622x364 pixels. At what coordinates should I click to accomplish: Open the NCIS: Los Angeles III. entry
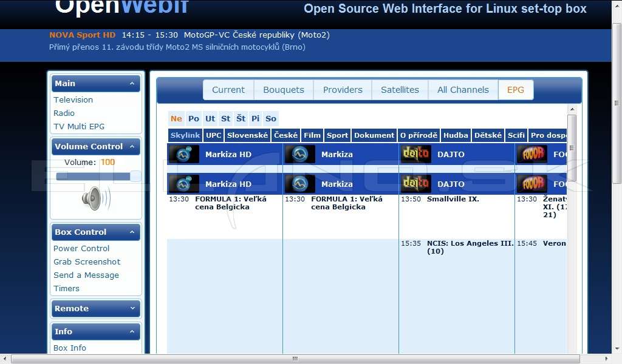click(x=470, y=247)
